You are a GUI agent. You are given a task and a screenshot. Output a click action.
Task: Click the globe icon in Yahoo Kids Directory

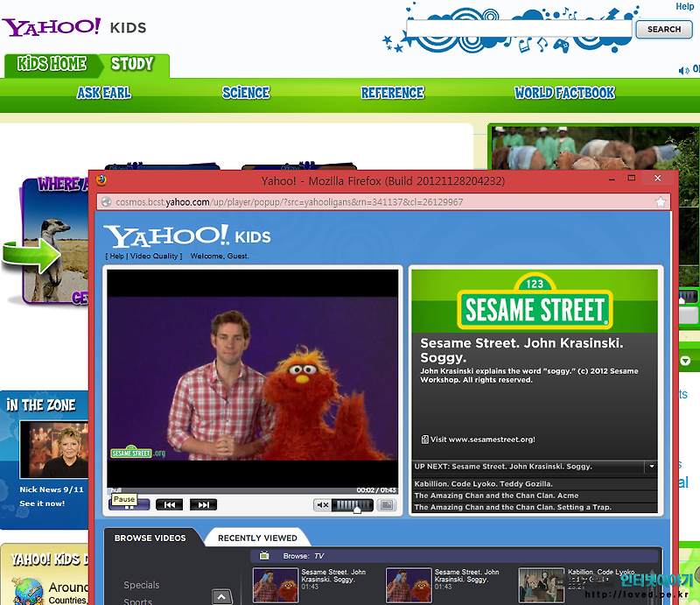28,591
